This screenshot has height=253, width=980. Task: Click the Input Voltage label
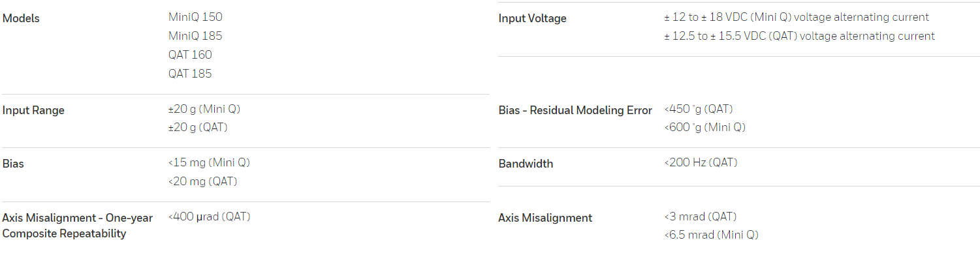coord(532,18)
